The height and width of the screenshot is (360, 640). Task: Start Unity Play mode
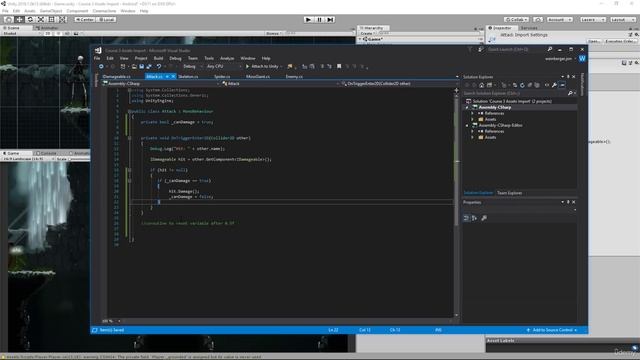pyautogui.click(x=309, y=20)
